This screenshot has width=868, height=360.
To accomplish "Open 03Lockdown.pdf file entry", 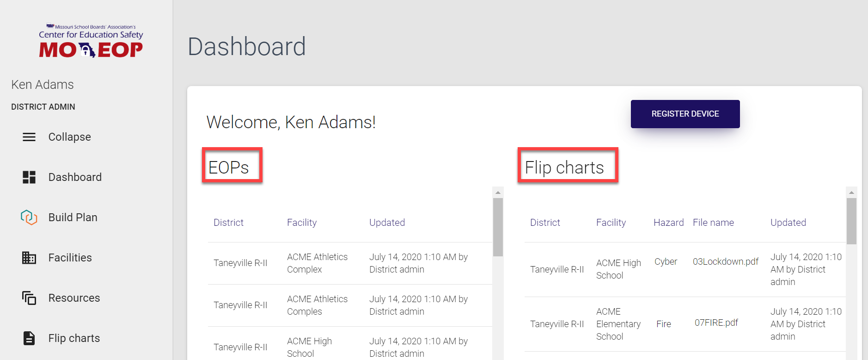I will pyautogui.click(x=725, y=262).
